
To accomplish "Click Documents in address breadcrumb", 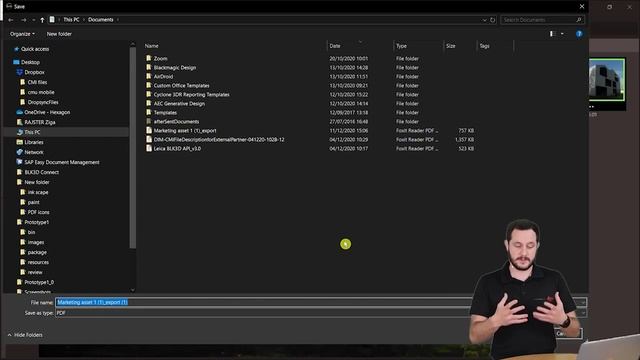I will click(x=100, y=20).
